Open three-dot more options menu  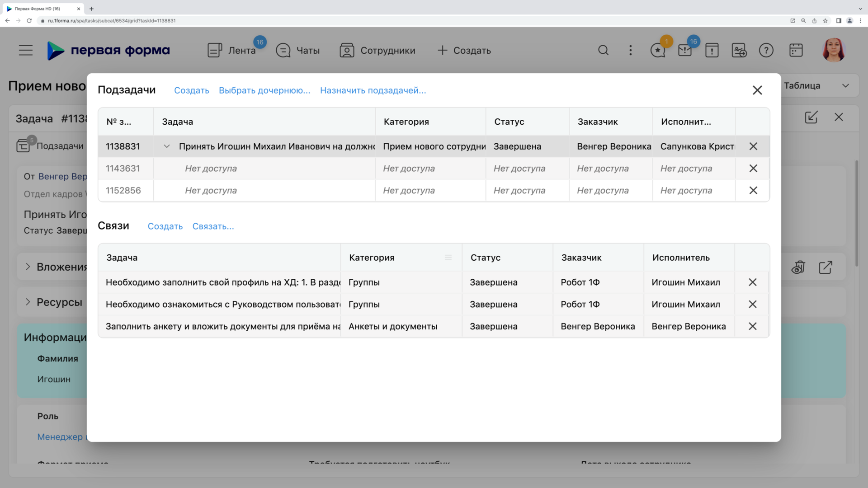click(631, 50)
